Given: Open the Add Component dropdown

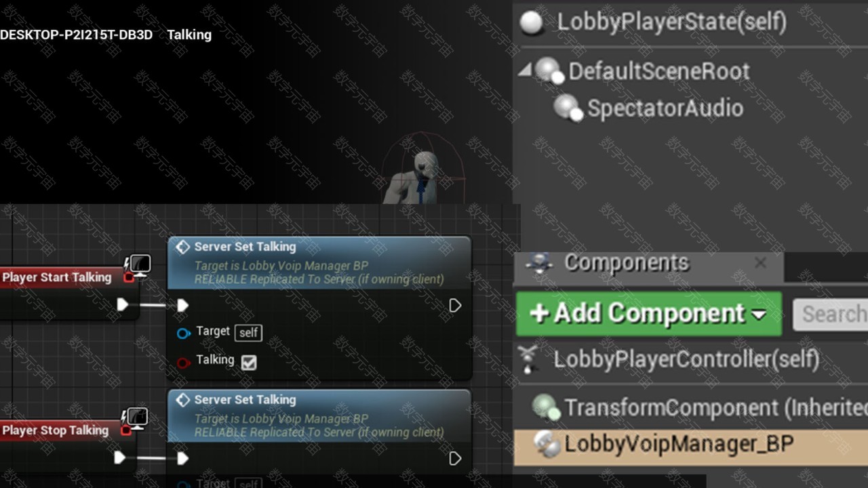Looking at the screenshot, I should 649,313.
